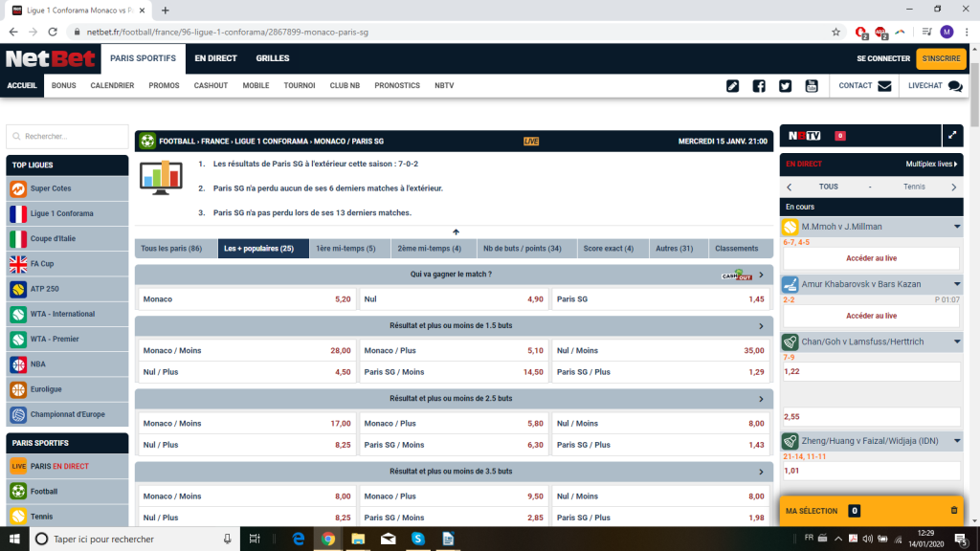This screenshot has height=551, width=980.
Task: Click Accéder au live for Mmoh match
Action: tap(871, 258)
